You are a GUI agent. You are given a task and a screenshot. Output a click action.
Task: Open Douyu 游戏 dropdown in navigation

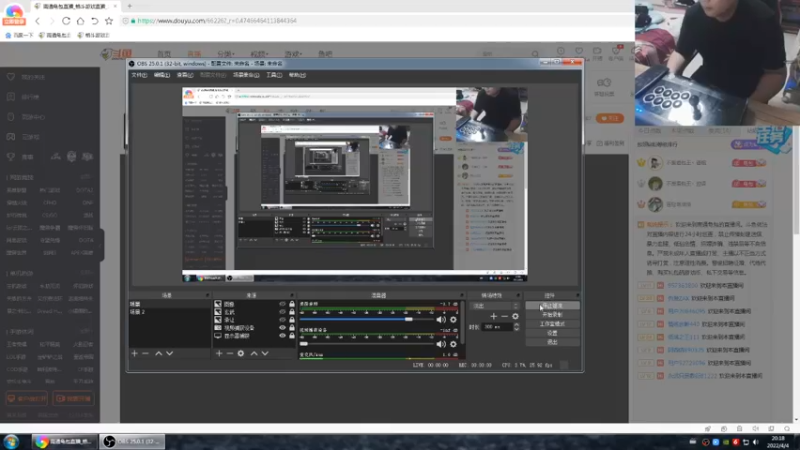pyautogui.click(x=293, y=54)
